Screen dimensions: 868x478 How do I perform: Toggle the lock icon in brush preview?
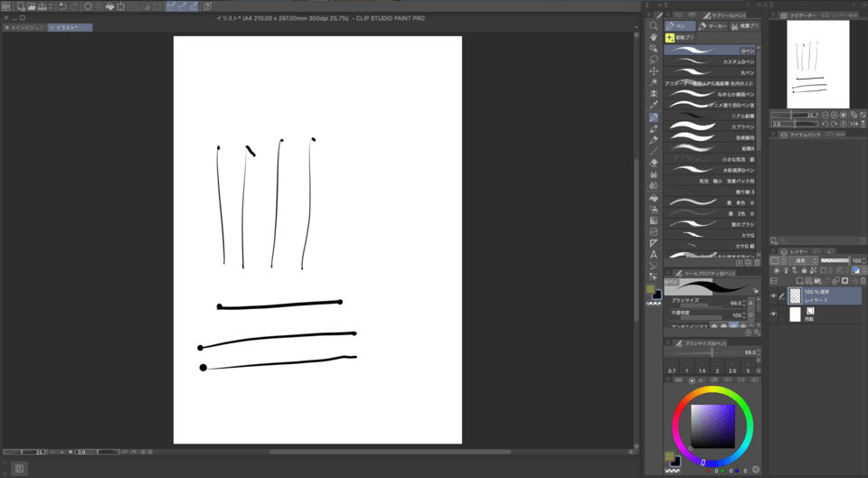click(x=758, y=291)
